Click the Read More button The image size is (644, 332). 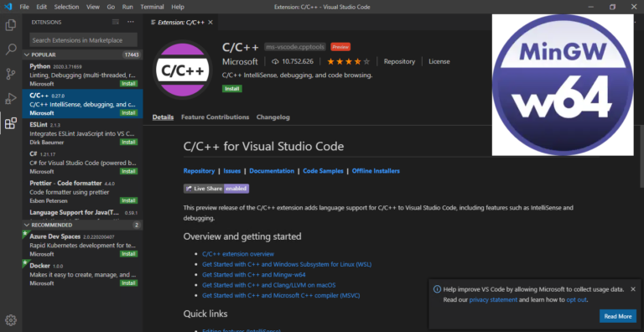coord(618,316)
